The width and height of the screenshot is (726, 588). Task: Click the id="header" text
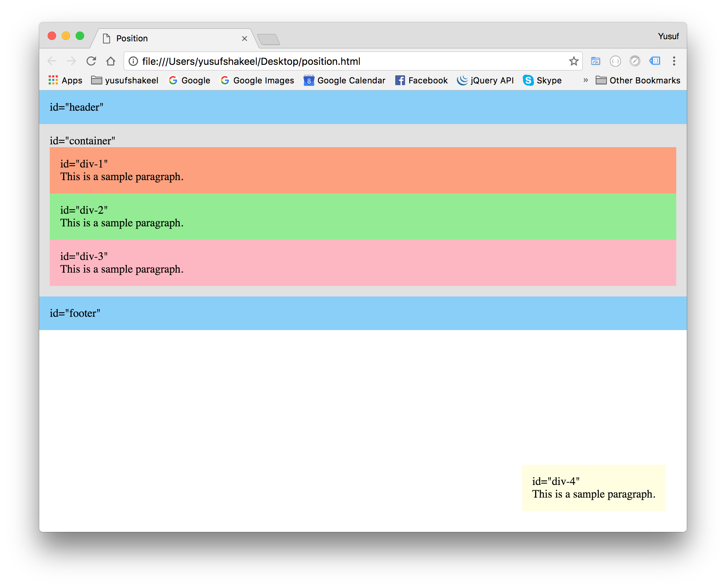tap(76, 107)
